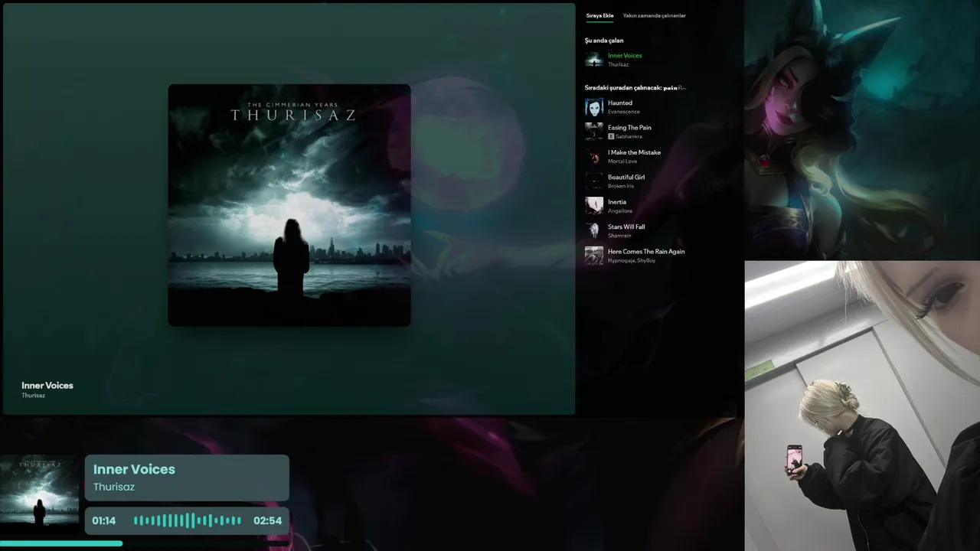Click the small album art in the bottom widget
980x551 pixels.
click(x=40, y=494)
